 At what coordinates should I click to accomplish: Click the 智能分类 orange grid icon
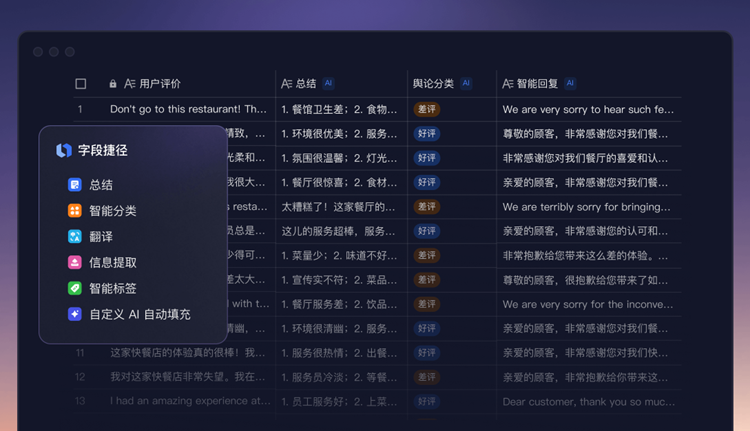(75, 210)
